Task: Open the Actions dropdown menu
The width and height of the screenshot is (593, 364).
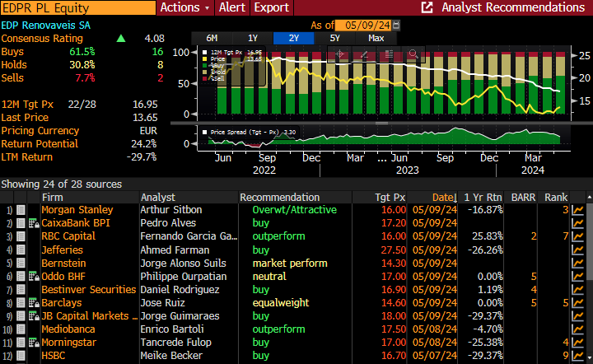Action: (184, 7)
